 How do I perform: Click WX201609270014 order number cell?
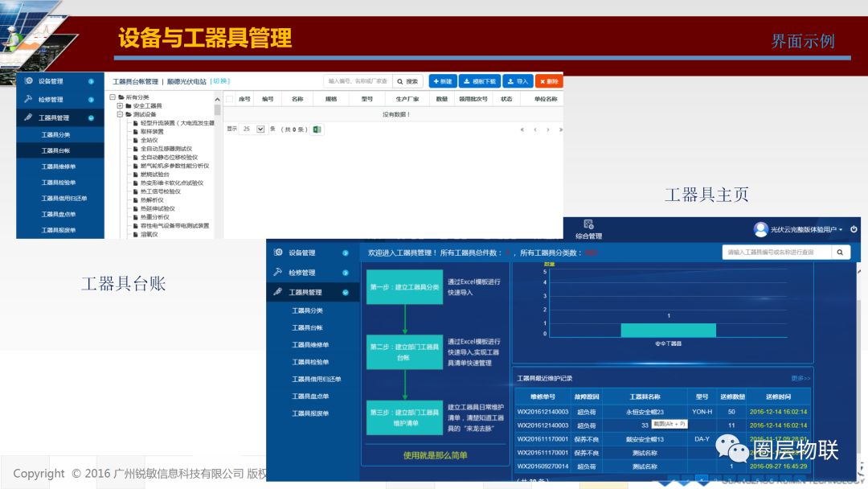tap(542, 466)
